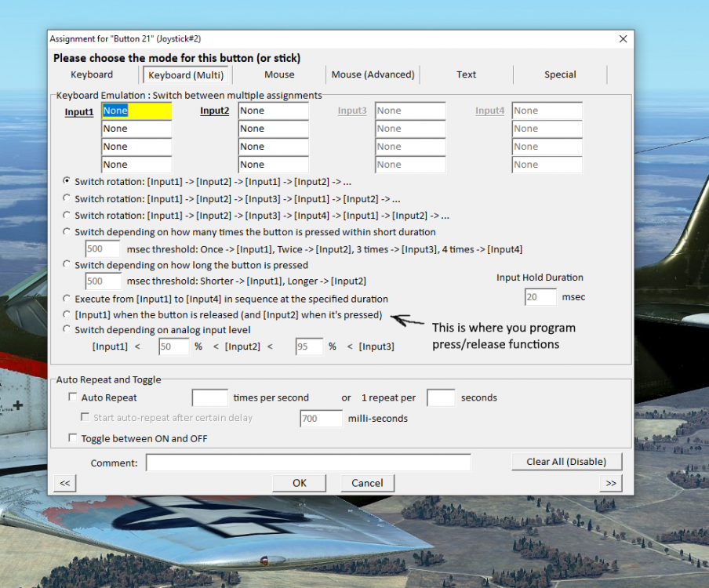Select switching by number of button presses
709x588 pixels.
coord(66,232)
